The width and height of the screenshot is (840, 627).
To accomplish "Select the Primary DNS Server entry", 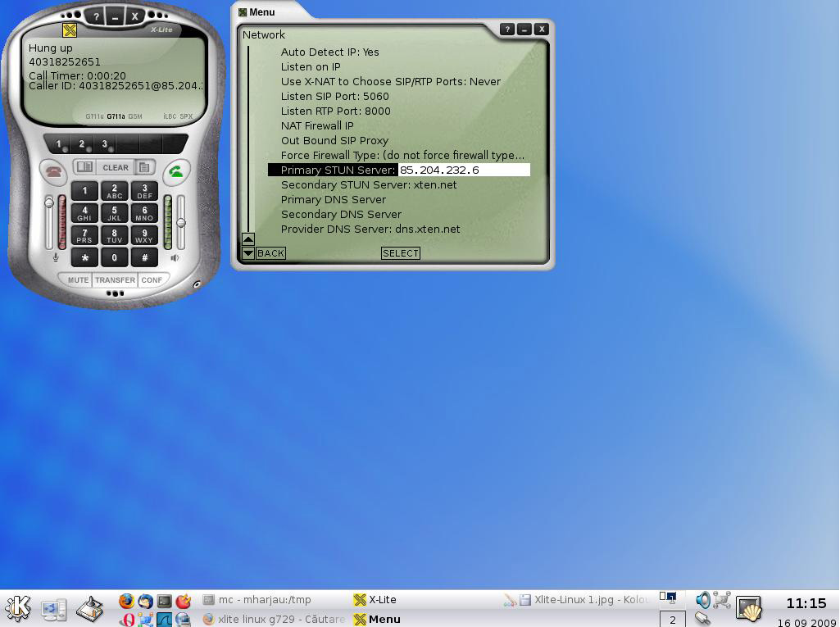I will point(334,199).
